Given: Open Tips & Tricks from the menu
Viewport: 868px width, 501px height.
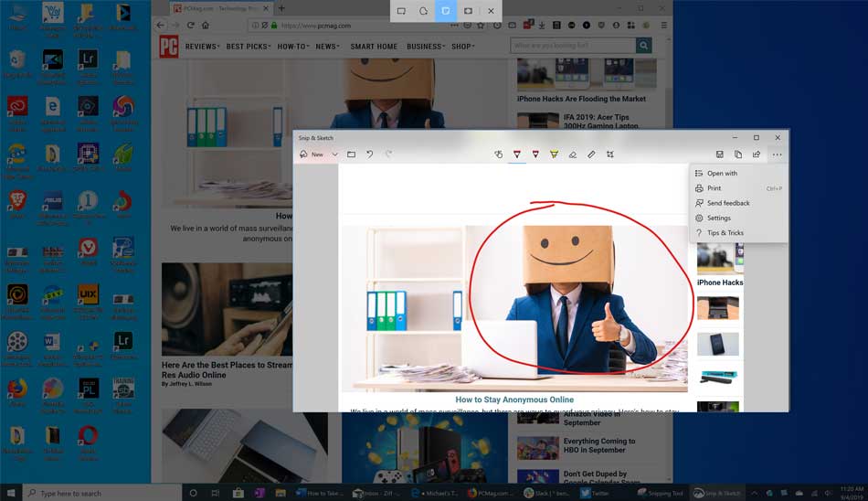Looking at the screenshot, I should [x=738, y=233].
